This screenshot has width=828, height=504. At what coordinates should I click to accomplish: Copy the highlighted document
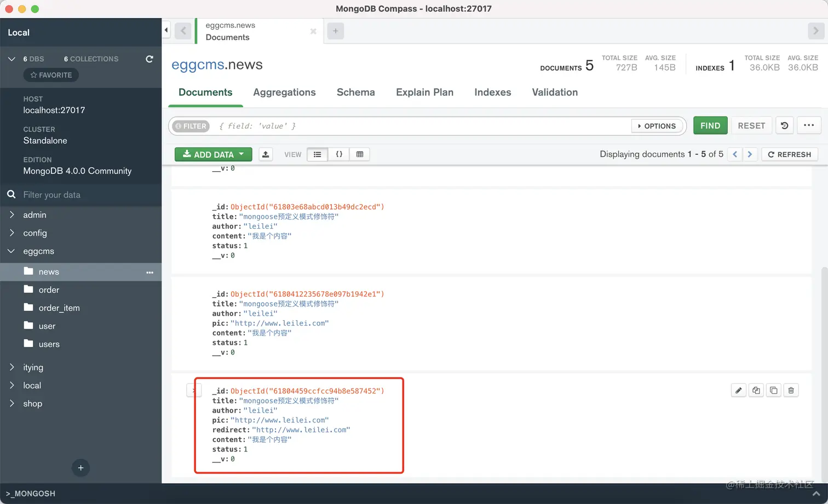tap(756, 390)
